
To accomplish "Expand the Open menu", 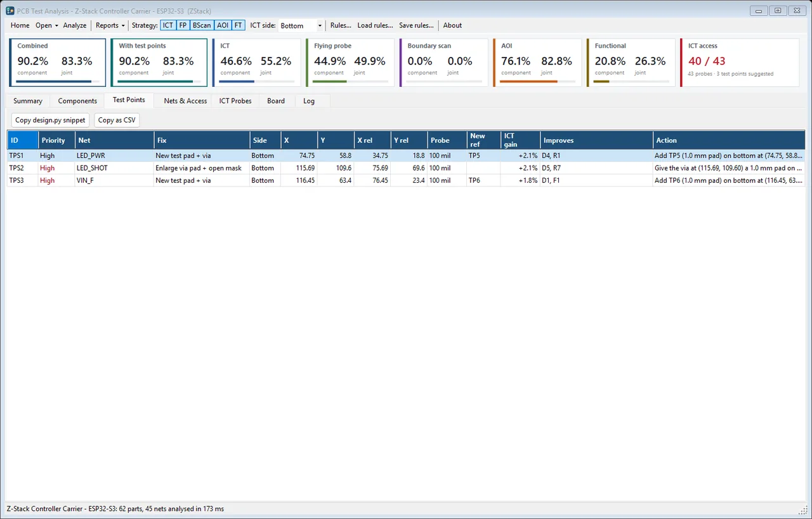I will coord(46,25).
